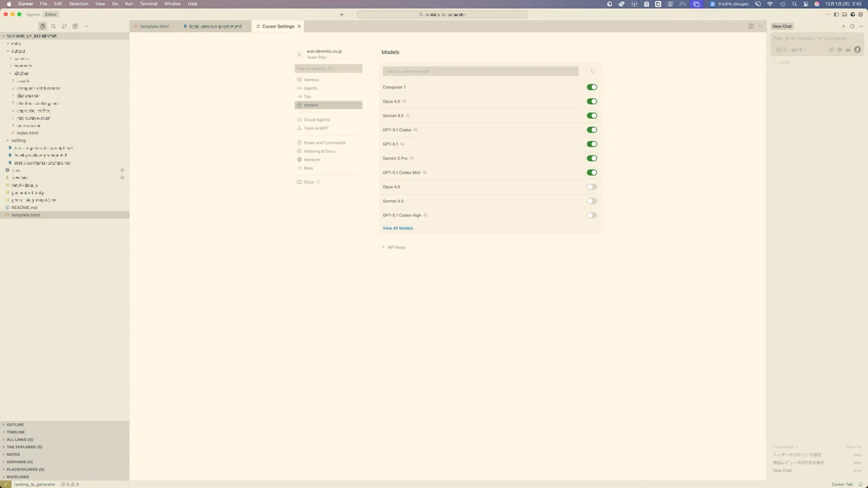Open the gpt-5 model dropdown in chat
Image resolution: width=868 pixels, height=488 pixels.
pos(799,50)
